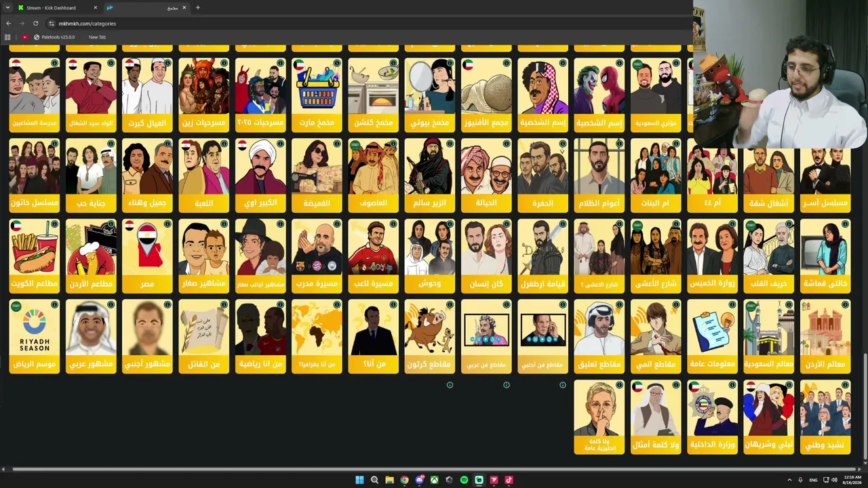The height and width of the screenshot is (488, 868).
Task: Open info icon on موسم الرياض card
Action: coord(54,305)
